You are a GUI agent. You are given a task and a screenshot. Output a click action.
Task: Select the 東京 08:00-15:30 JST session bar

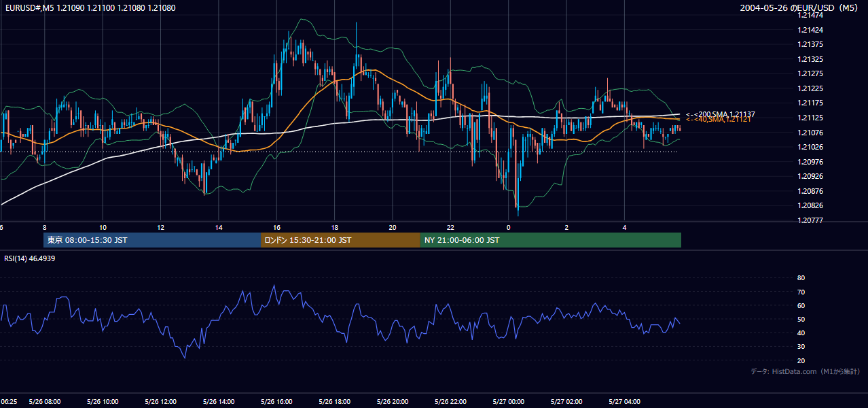click(151, 240)
